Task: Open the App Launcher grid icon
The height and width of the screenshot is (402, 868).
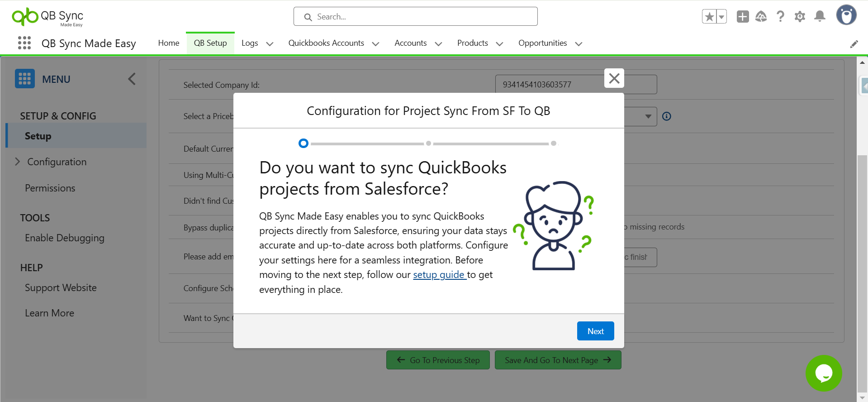Action: pos(24,43)
